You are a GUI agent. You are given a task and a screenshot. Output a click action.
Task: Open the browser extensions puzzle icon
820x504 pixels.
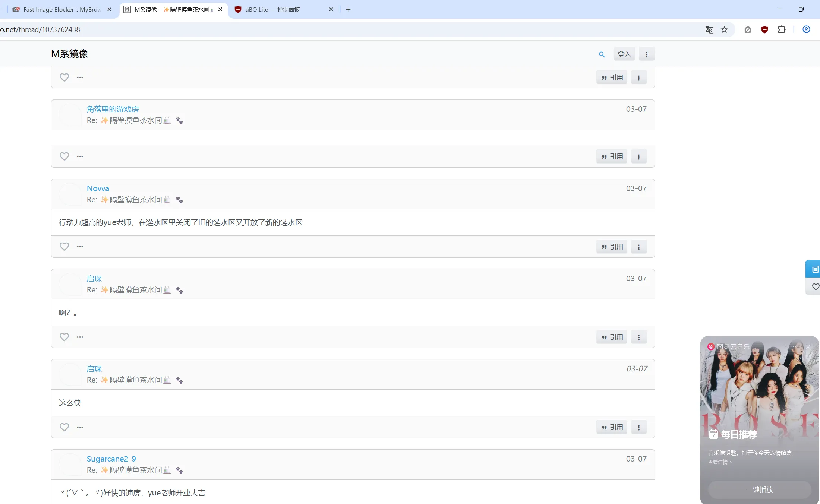pos(782,29)
